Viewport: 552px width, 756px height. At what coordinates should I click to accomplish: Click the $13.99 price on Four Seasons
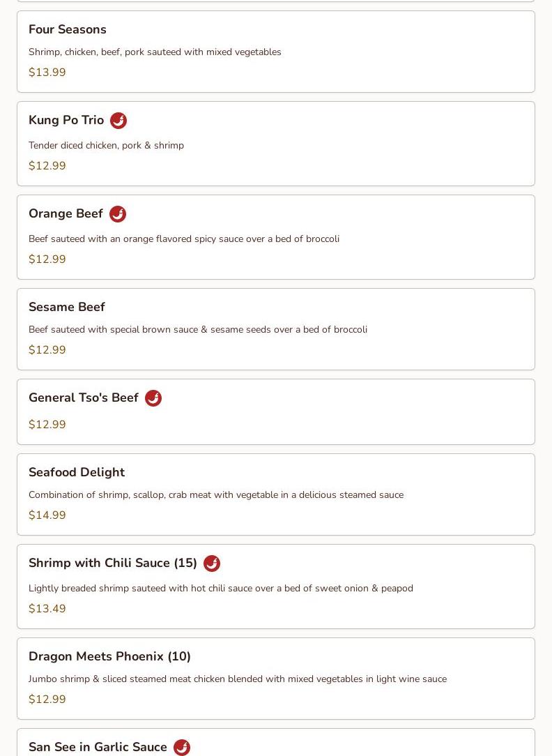pos(47,73)
